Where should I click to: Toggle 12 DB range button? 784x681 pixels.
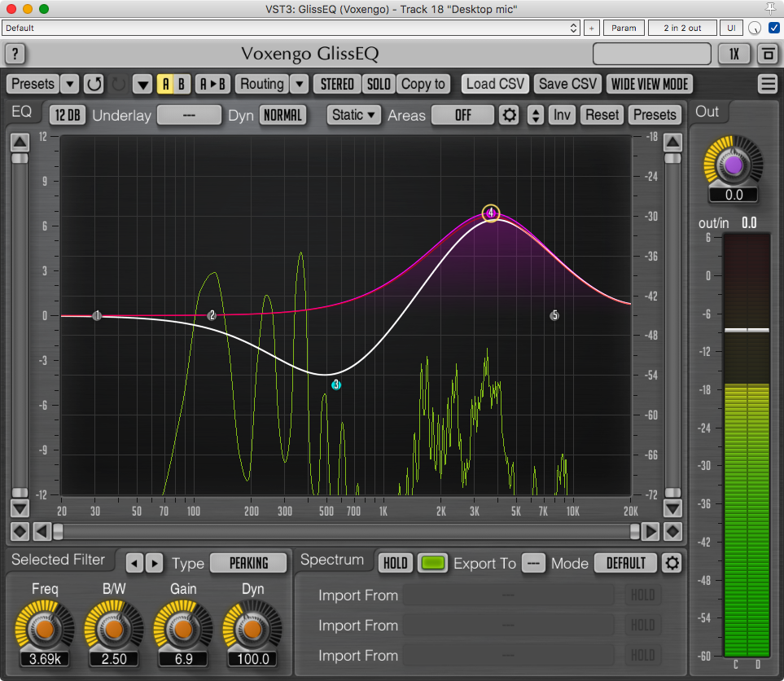point(68,115)
